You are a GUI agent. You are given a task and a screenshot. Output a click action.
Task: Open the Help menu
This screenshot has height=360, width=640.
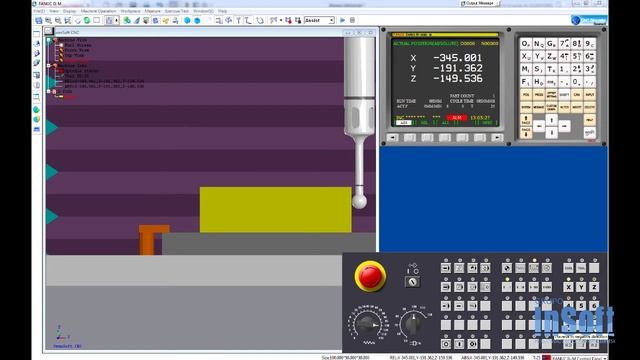(222, 11)
